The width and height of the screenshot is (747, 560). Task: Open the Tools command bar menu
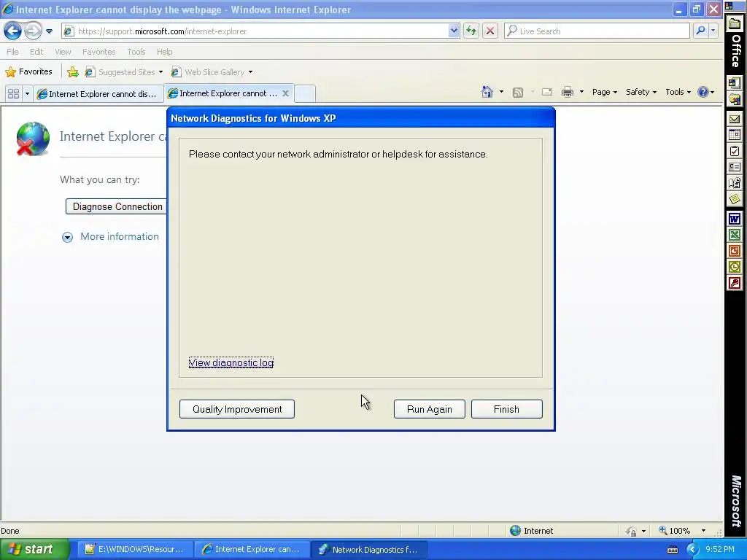(678, 92)
